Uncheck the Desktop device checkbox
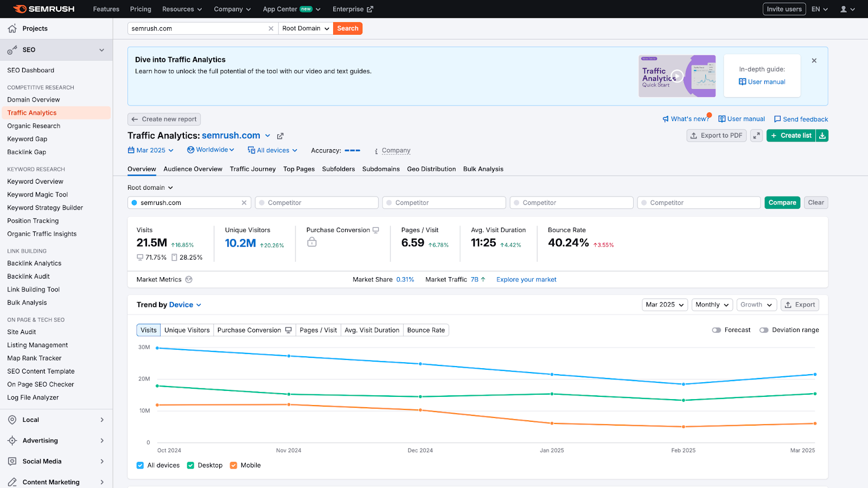This screenshot has width=868, height=488. click(x=190, y=465)
